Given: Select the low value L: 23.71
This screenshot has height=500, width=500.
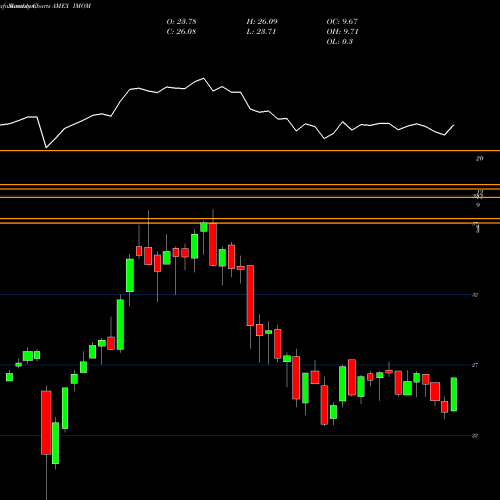Looking at the screenshot, I should pos(261,32).
